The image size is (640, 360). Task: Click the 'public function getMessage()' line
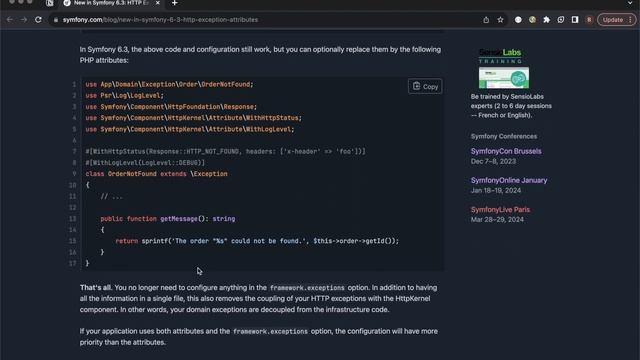[168, 219]
